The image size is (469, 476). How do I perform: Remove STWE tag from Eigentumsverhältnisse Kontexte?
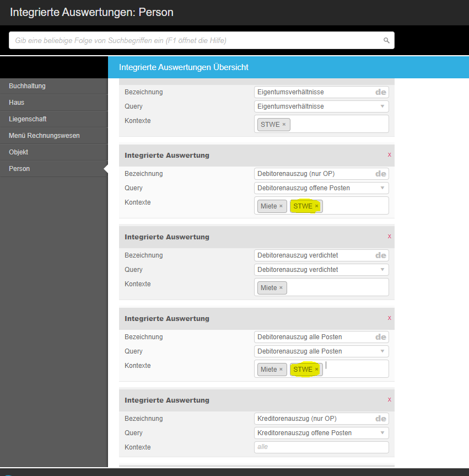click(284, 125)
